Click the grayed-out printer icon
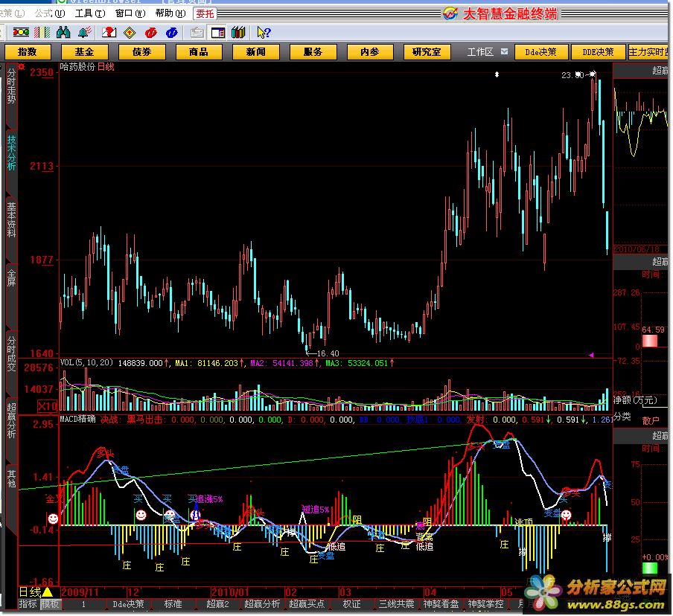 pos(197,33)
